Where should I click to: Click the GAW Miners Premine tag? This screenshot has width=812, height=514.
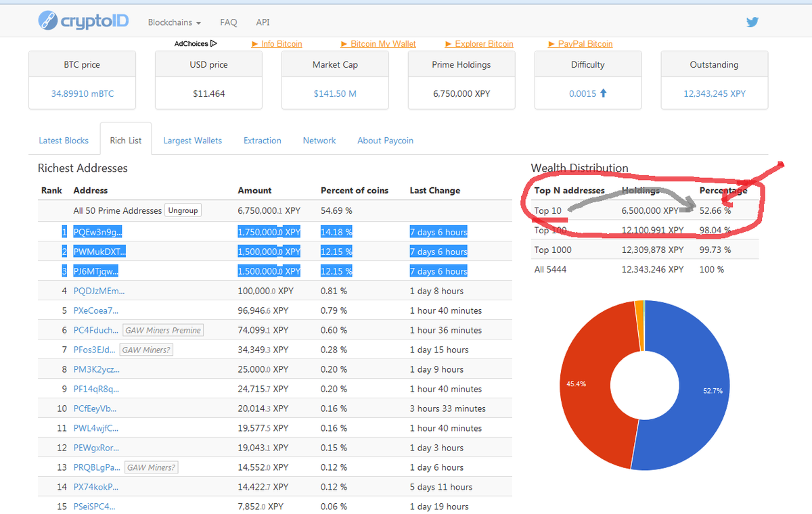point(163,330)
